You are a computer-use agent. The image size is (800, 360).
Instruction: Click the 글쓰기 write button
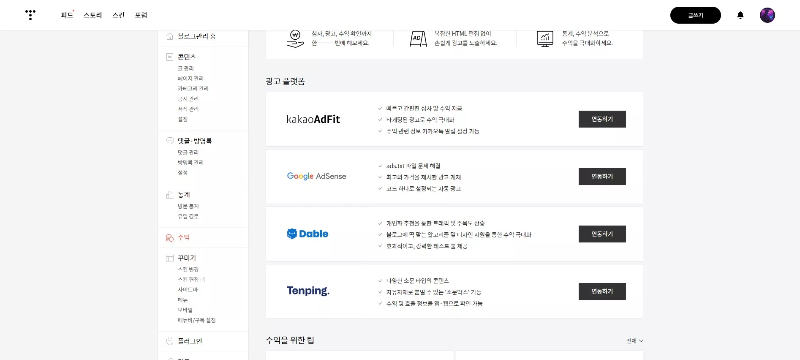pyautogui.click(x=695, y=15)
